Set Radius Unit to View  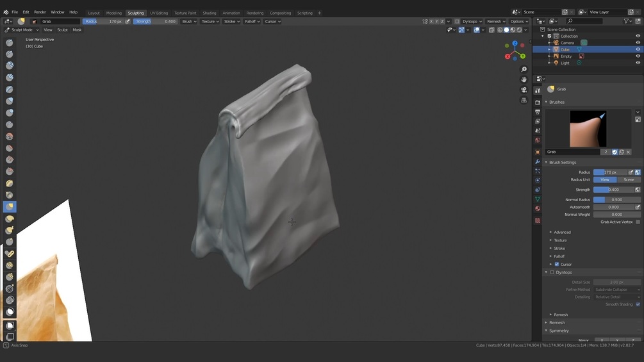pos(605,180)
